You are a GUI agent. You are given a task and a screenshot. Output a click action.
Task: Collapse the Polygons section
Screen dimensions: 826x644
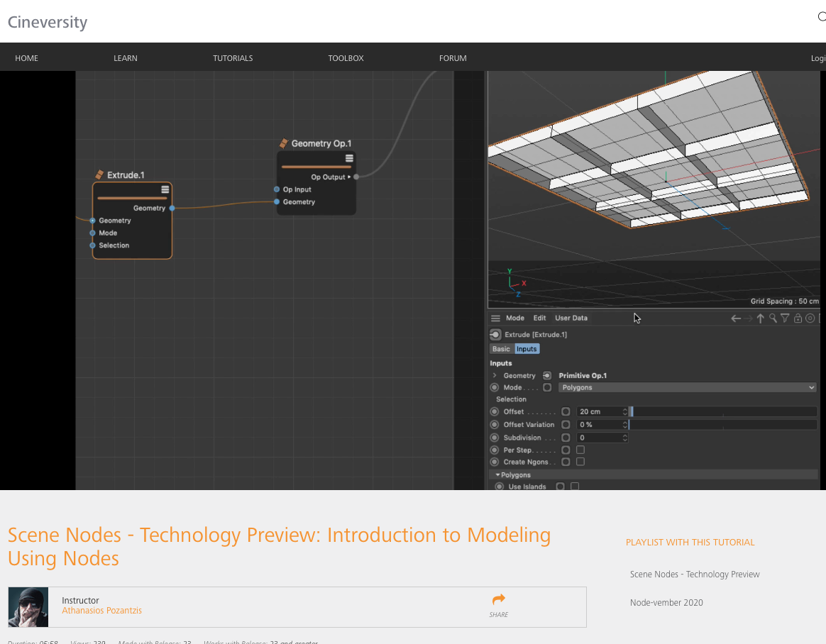tap(498, 475)
